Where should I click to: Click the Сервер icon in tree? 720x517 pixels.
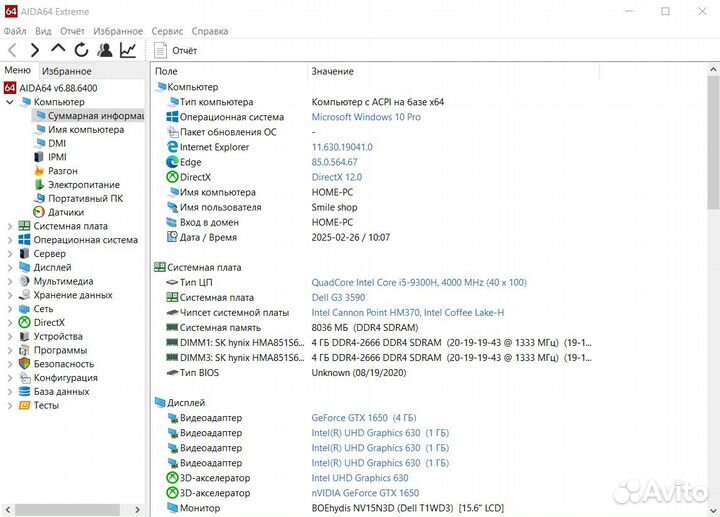click(x=24, y=253)
